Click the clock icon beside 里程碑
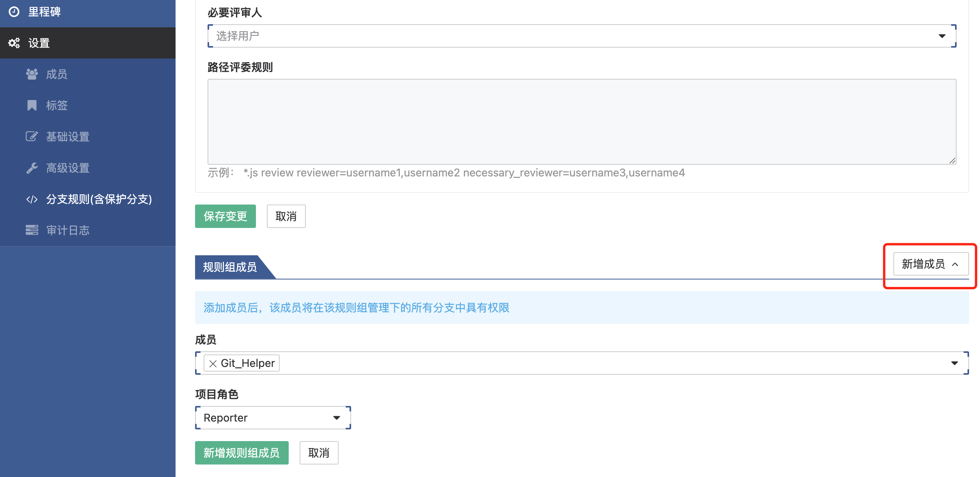The height and width of the screenshot is (477, 980). (14, 12)
